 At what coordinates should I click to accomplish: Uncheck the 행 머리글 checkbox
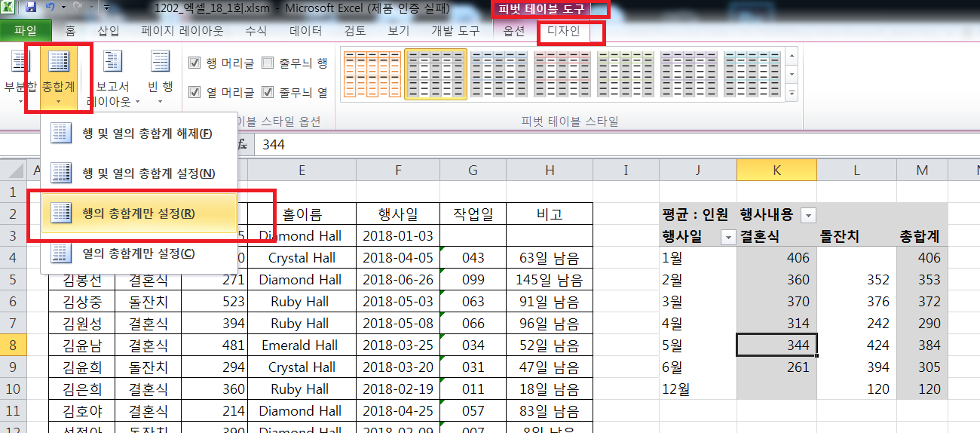click(194, 63)
